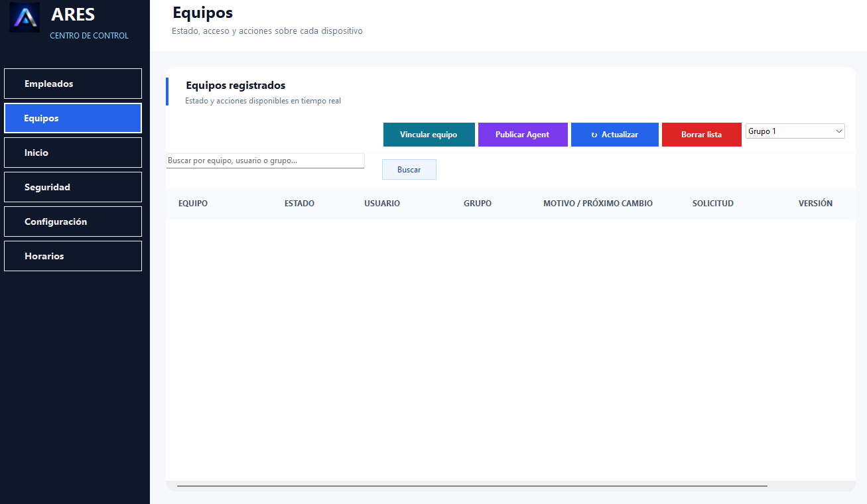Click the red Borrar lista button
Screen dimensions: 867x504
coord(702,135)
